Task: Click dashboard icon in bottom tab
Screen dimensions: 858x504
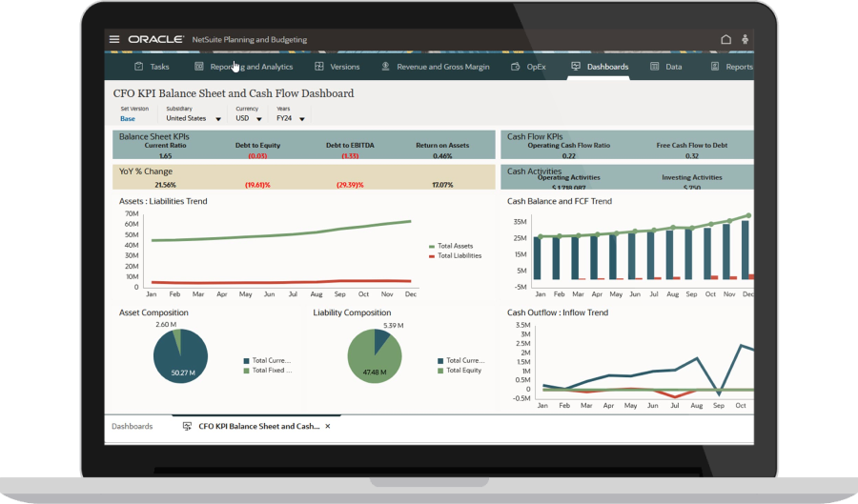Action: coord(187,427)
